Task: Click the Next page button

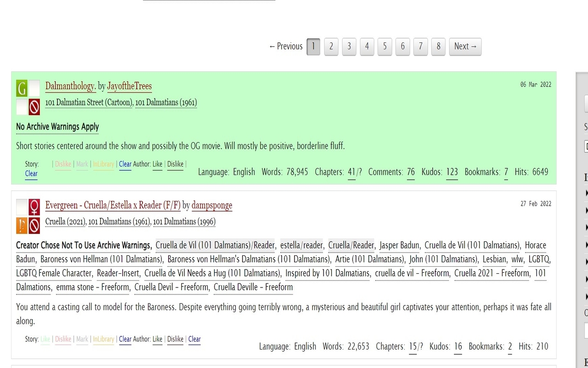Action: [465, 46]
